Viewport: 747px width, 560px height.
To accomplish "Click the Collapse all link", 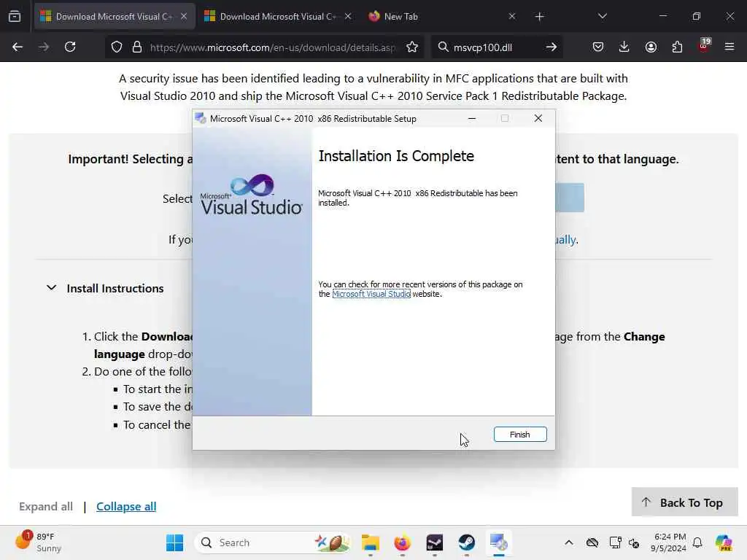I will (126, 506).
